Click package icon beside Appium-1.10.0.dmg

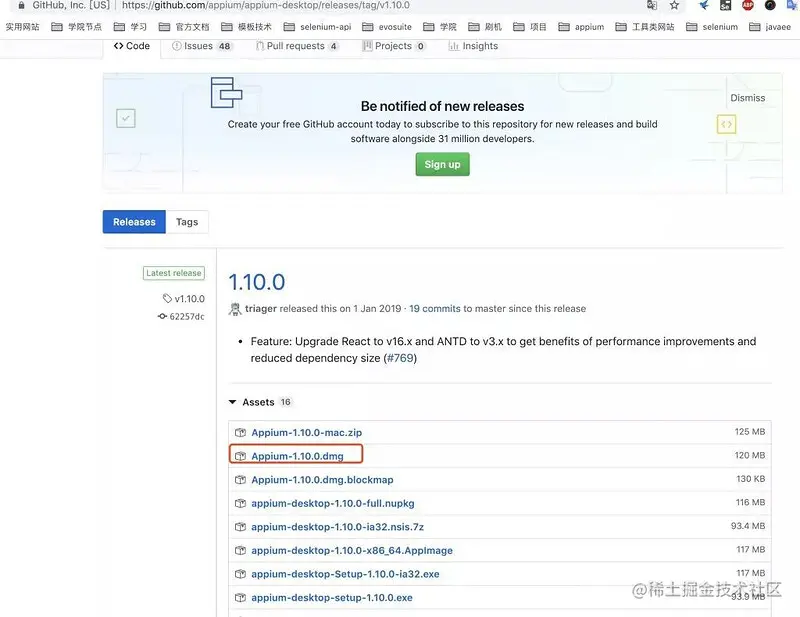click(240, 456)
